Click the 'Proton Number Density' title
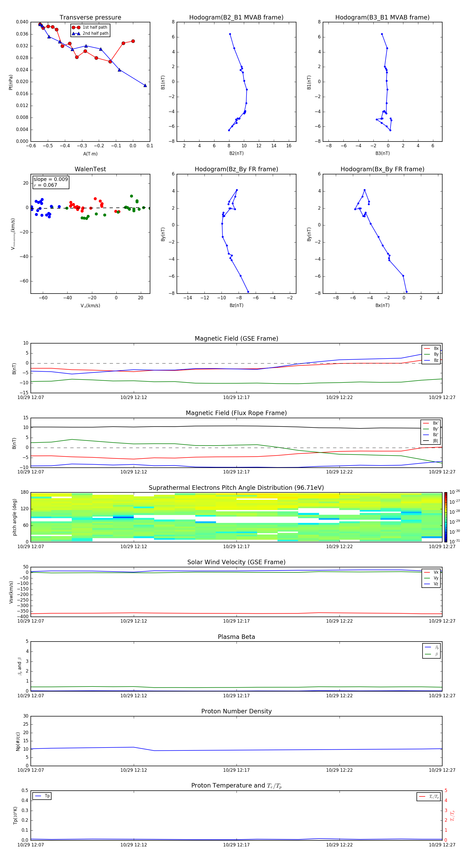This screenshot has height=868, width=473. click(x=236, y=711)
